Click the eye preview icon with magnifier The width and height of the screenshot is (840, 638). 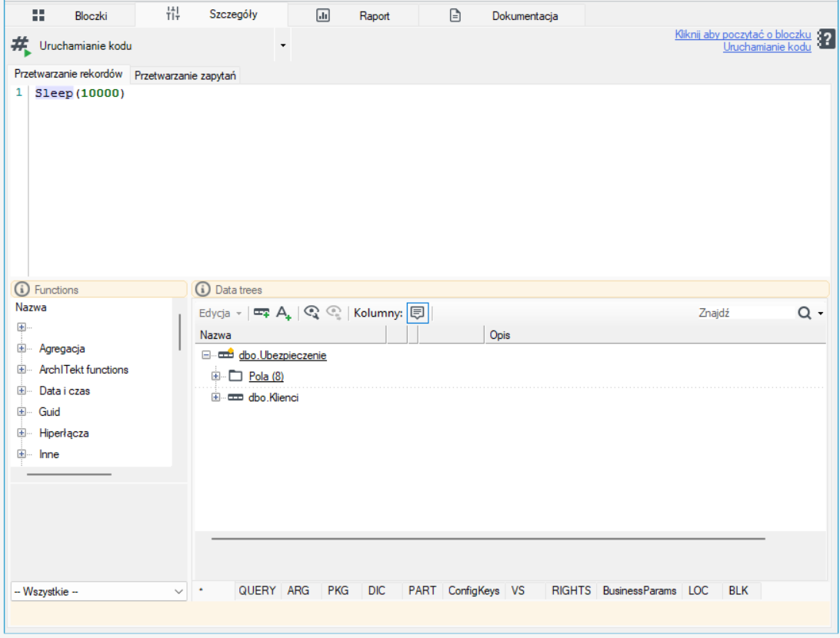[312, 313]
